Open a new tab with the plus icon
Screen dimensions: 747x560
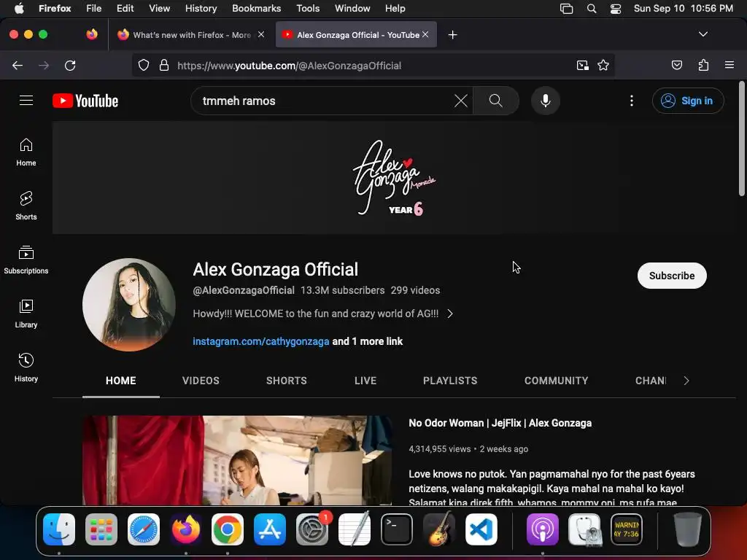tap(452, 35)
